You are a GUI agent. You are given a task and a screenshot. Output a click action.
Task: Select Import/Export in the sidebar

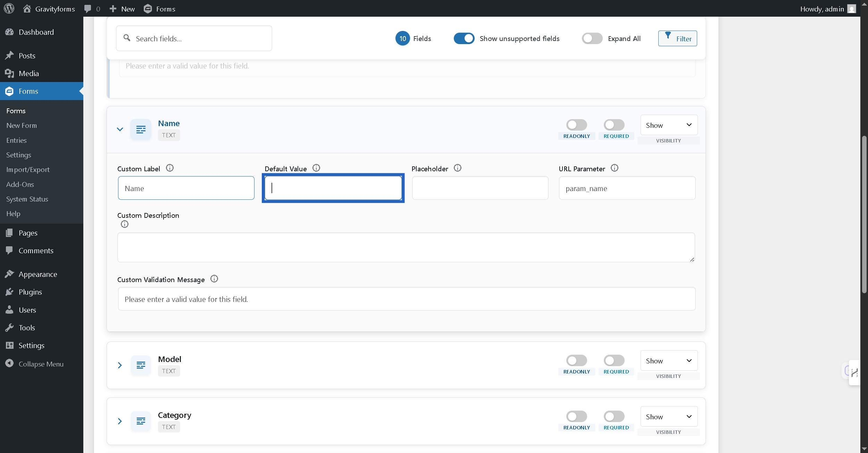pyautogui.click(x=28, y=170)
